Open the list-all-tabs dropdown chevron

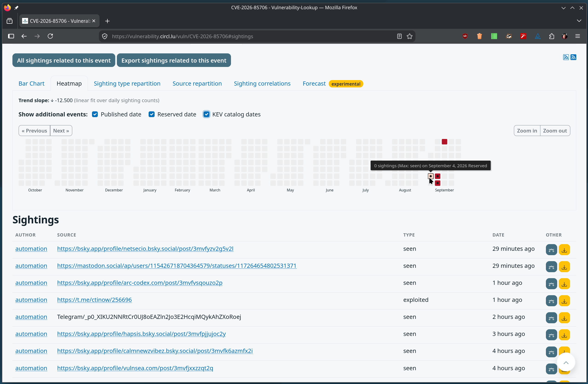(579, 21)
